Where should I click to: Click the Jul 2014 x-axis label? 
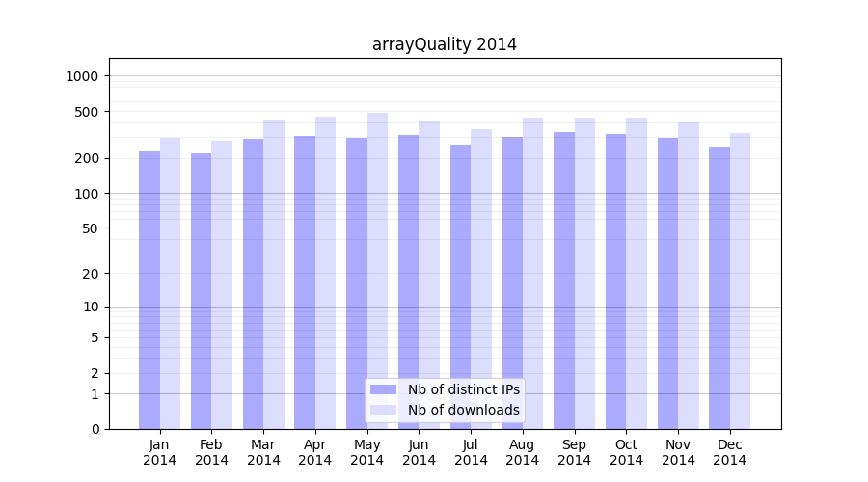point(471,452)
